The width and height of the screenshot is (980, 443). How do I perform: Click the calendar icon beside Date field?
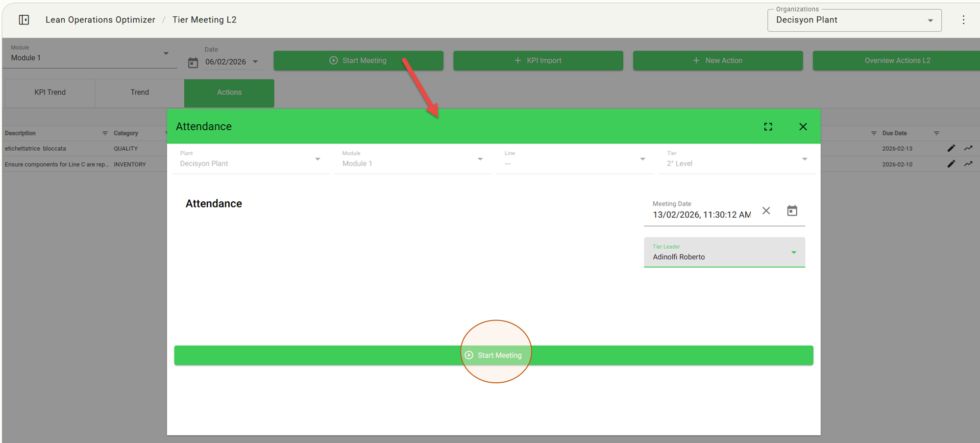[193, 63]
